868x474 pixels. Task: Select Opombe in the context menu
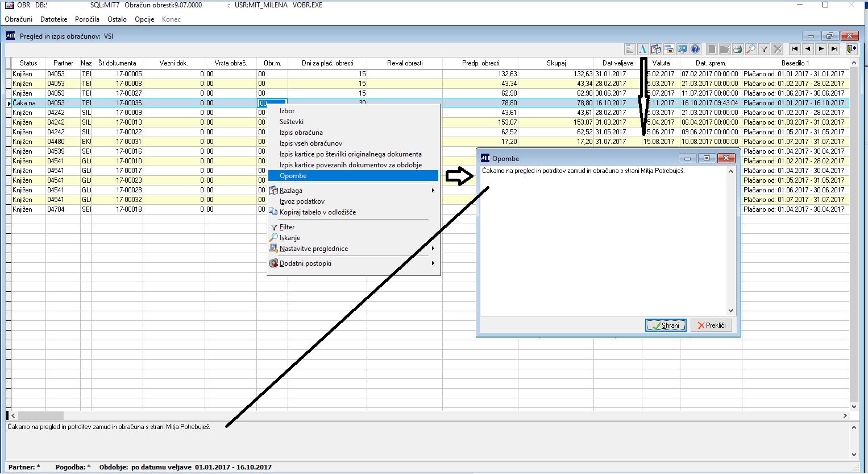coord(353,176)
